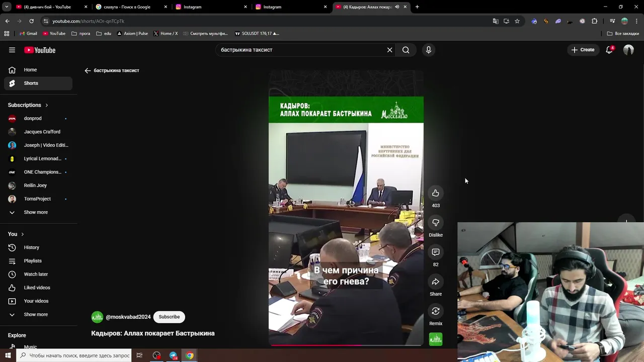The width and height of the screenshot is (644, 362).
Task: Open Jacques Crafford channel
Action: coord(38,132)
